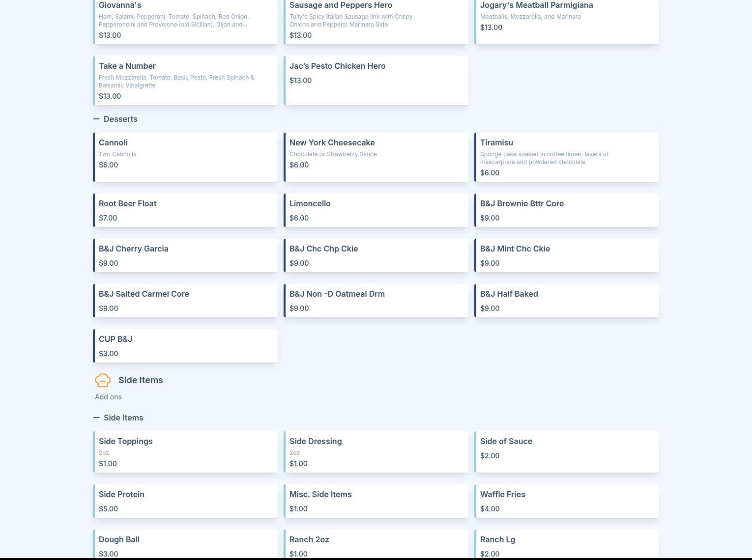Open B&J Salted Carmel Core
This screenshot has height=560, width=752.
click(x=185, y=301)
